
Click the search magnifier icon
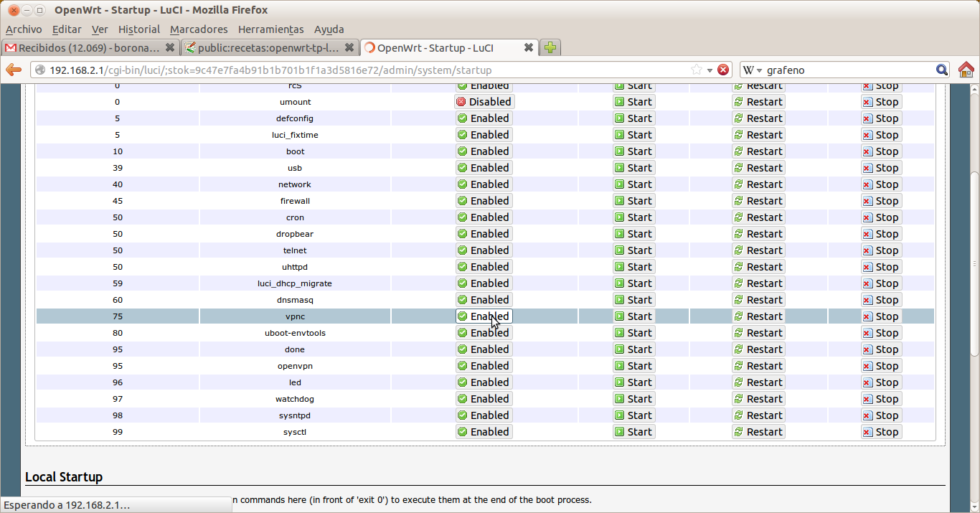(942, 70)
